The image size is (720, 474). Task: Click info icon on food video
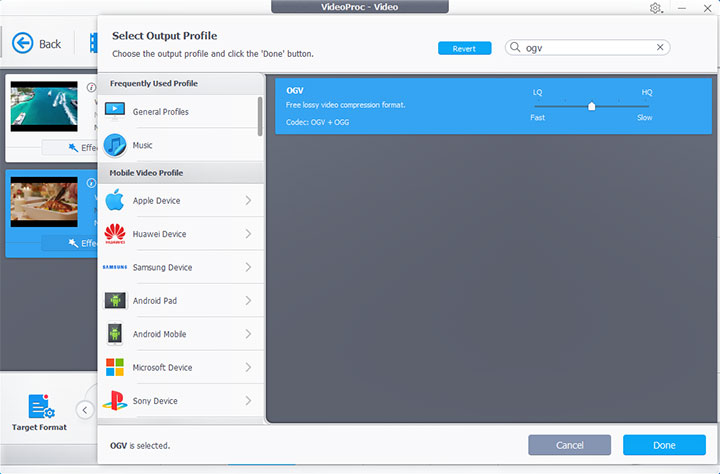pos(91,183)
